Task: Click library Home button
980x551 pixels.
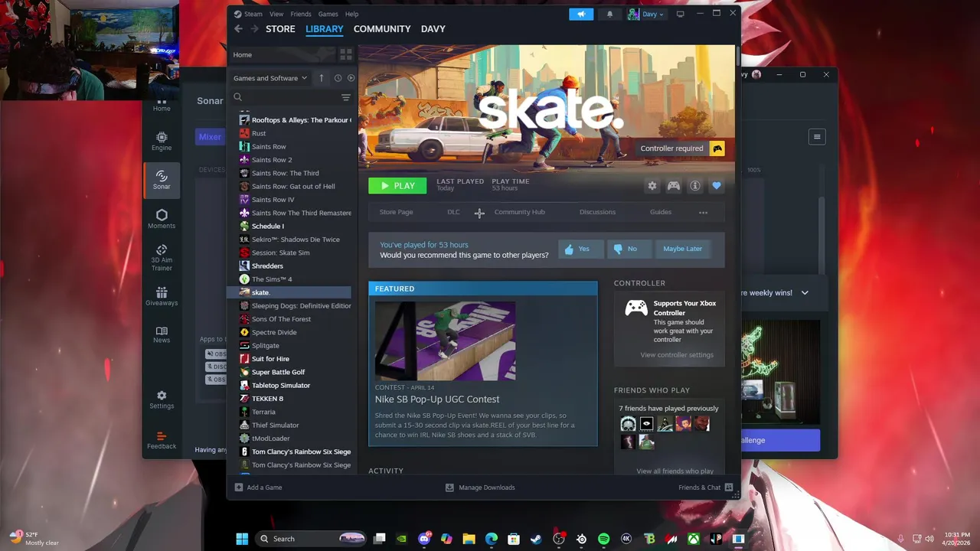Action: click(283, 54)
